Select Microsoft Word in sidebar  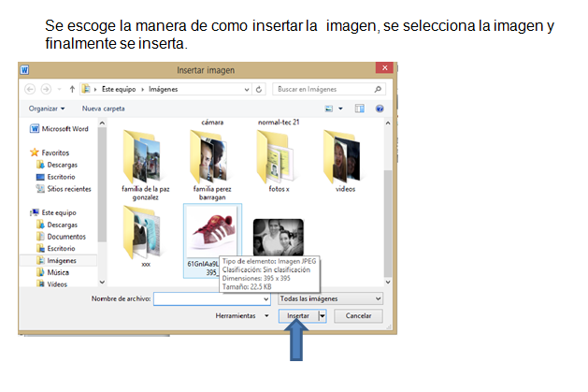point(65,129)
